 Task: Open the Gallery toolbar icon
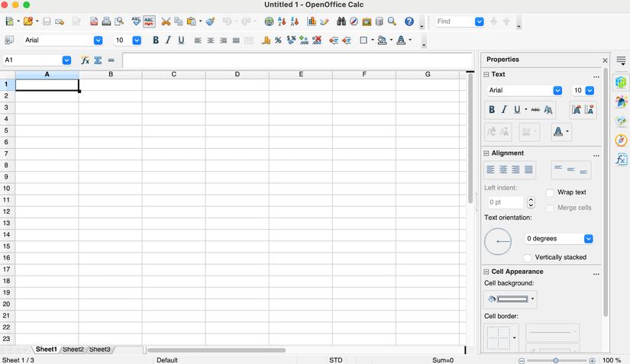click(367, 21)
